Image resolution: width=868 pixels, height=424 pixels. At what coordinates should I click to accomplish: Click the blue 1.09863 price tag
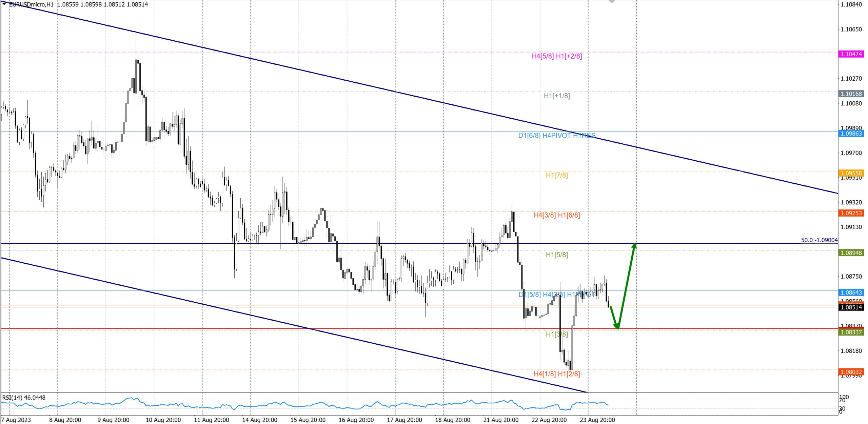pos(851,134)
